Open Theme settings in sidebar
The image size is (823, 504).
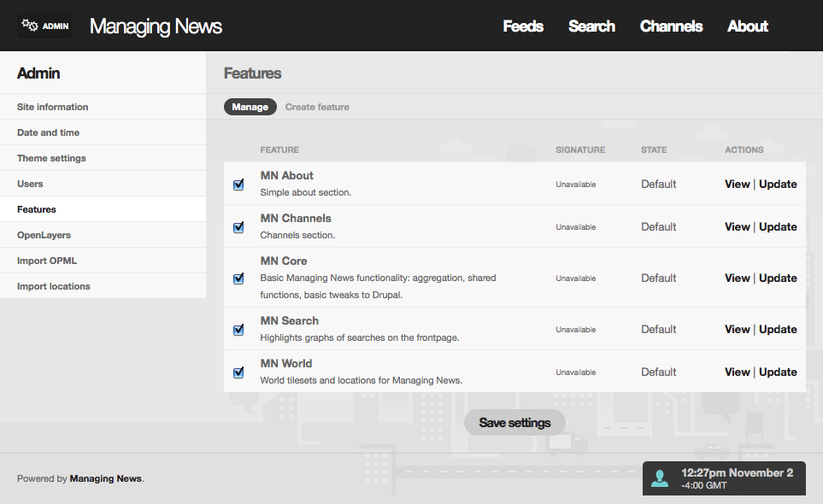coord(103,158)
